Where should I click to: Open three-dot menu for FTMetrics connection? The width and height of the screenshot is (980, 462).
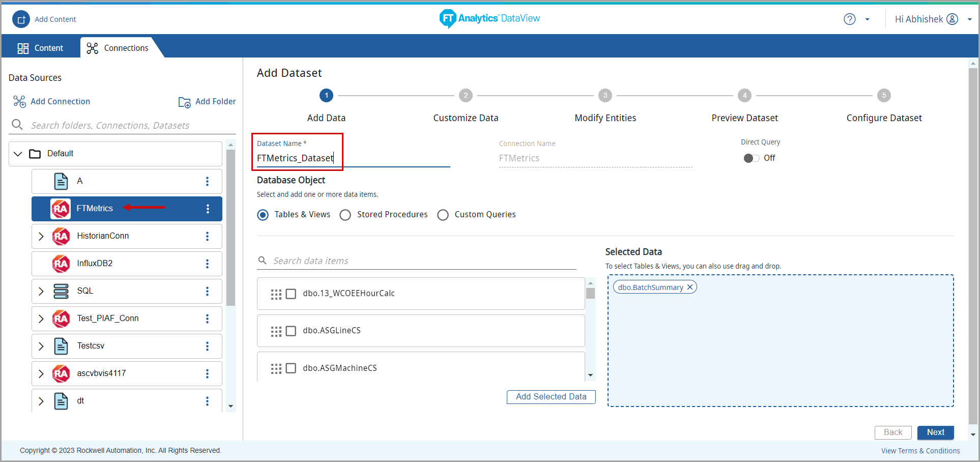pyautogui.click(x=208, y=209)
